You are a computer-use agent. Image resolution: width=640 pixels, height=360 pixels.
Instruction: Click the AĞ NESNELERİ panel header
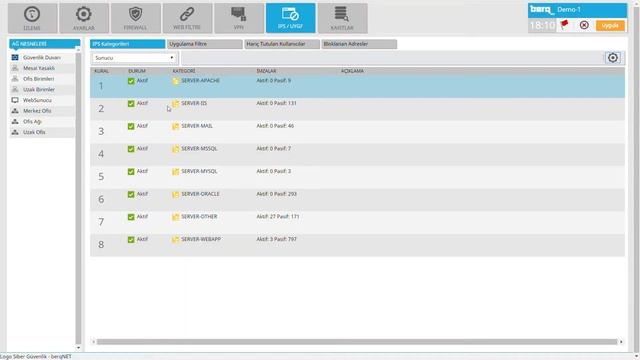click(44, 44)
